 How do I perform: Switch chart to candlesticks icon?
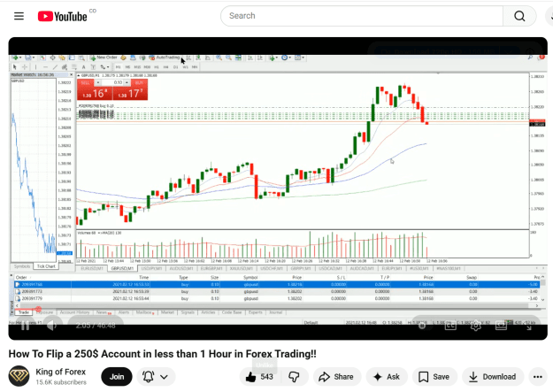click(198, 58)
